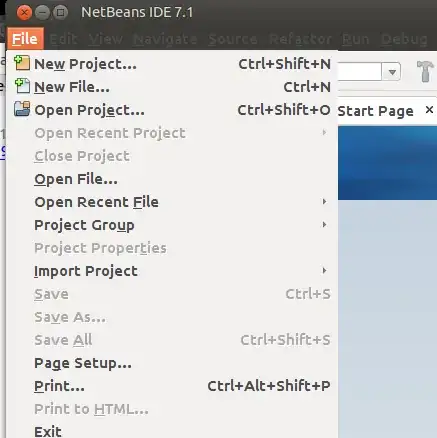Image resolution: width=437 pixels, height=438 pixels.
Task: Close the Start Page tab
Action: 430,109
